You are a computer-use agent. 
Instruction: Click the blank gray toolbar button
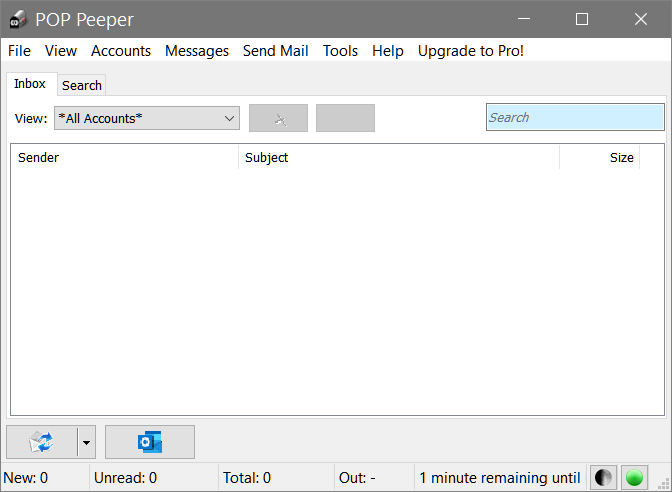coord(345,118)
